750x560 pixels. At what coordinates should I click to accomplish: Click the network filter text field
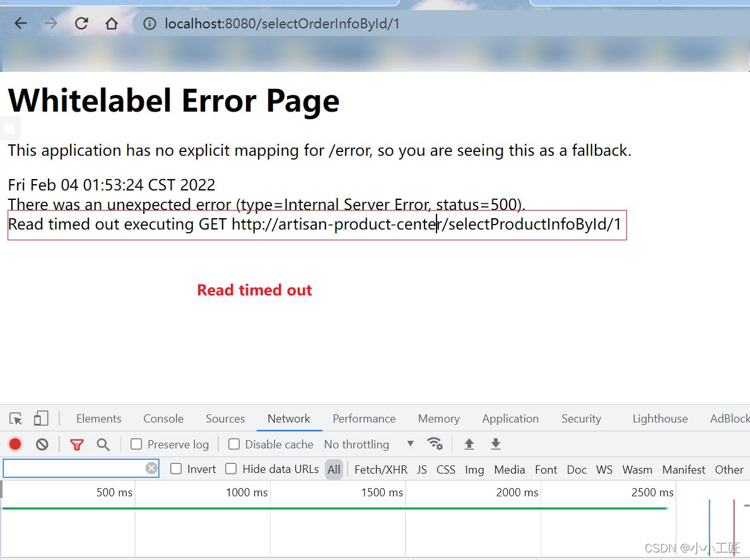[74, 469]
